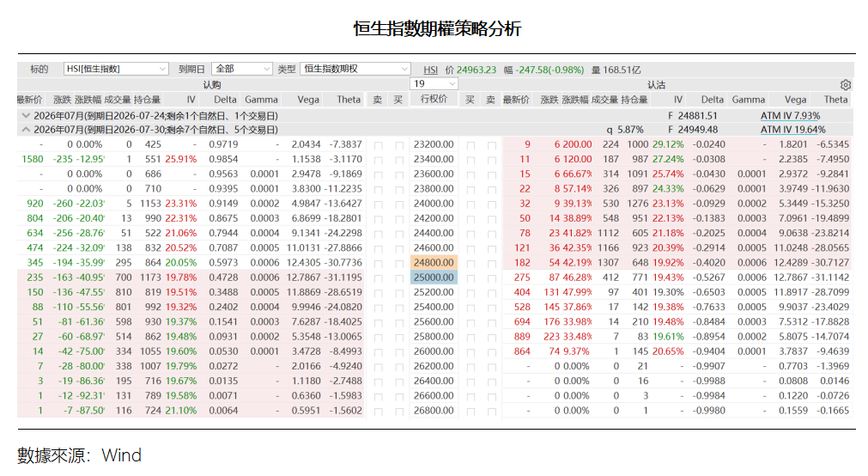The image size is (868, 476).
Task: Open the strike count dropdown showing 19
Action: point(434,83)
